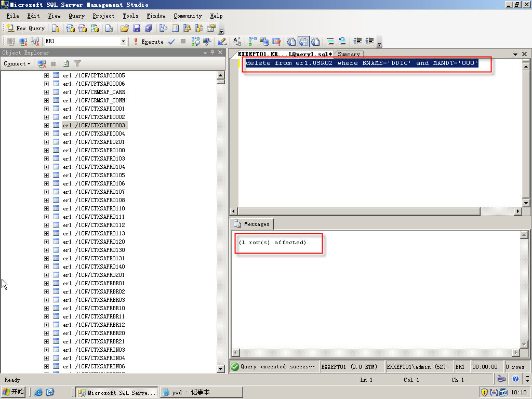
Task: Switch to the Summary tab
Action: click(348, 54)
